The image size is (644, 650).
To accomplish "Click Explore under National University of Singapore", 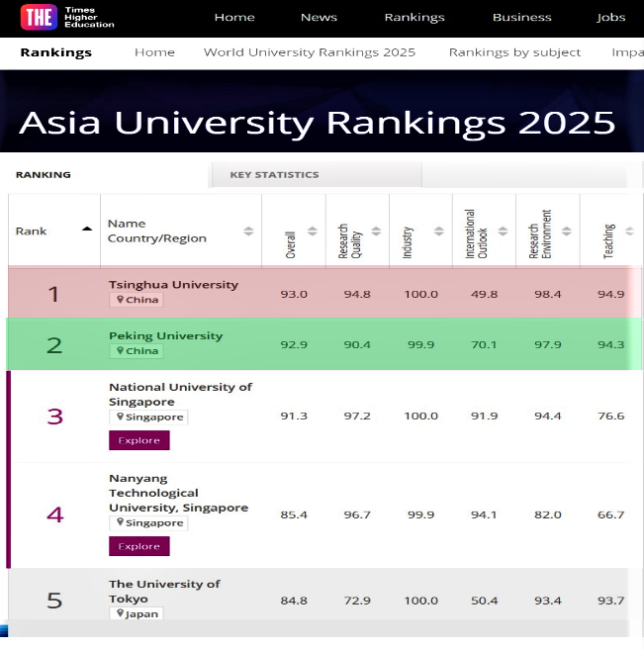I will tap(138, 440).
